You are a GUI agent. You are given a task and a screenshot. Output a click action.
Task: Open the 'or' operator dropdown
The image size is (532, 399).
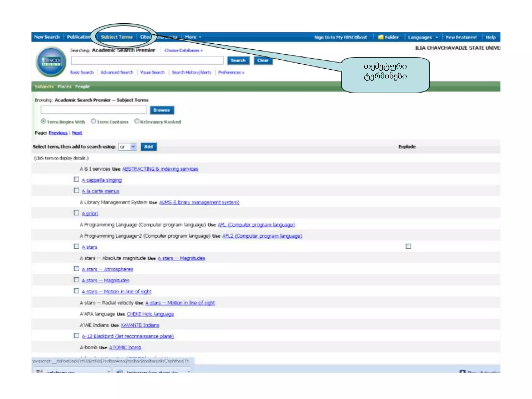point(127,147)
